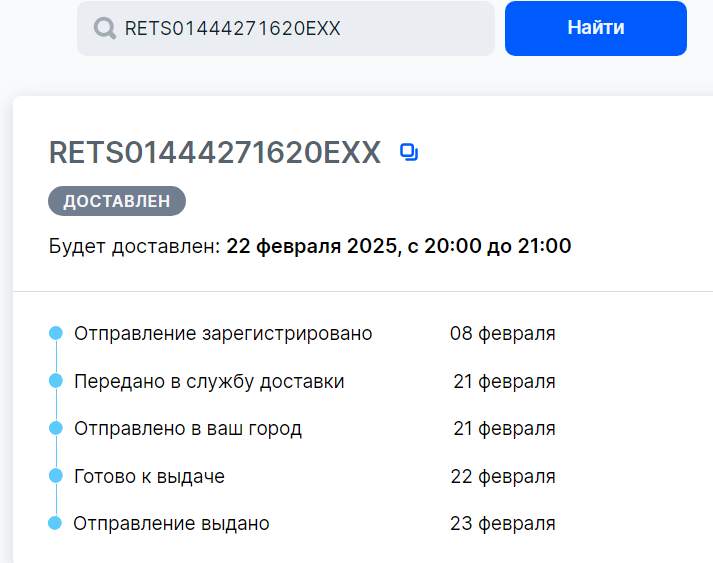Image resolution: width=713 pixels, height=563 pixels.
Task: Click the search input with tracking number
Action: (300, 28)
